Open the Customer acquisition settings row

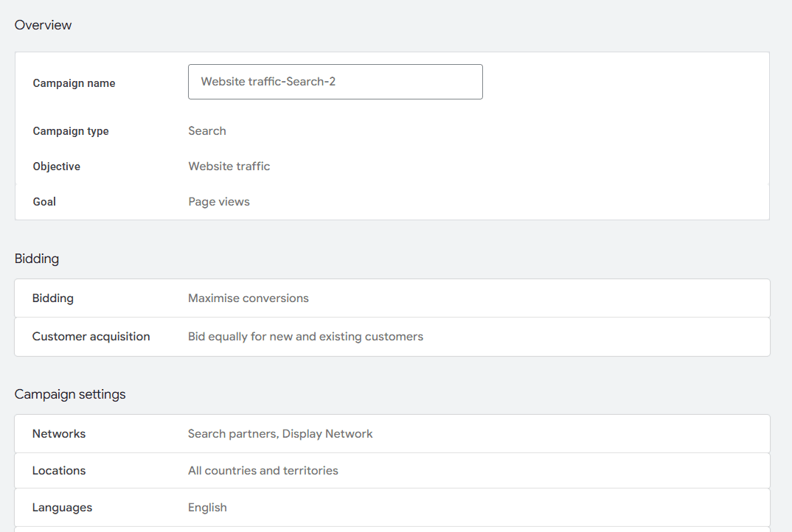pos(392,337)
